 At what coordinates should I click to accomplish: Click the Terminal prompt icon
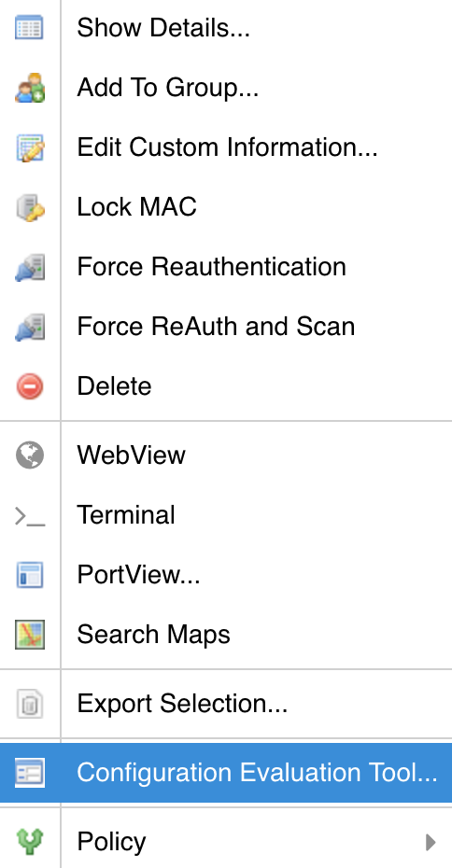(29, 516)
